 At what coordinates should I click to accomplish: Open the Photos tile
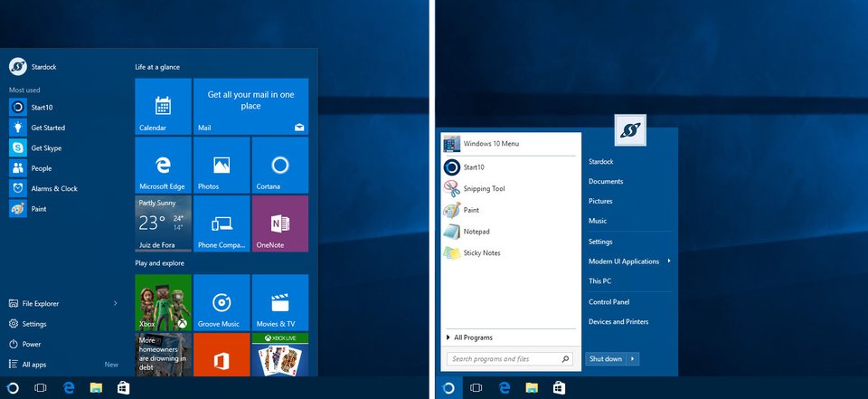click(222, 166)
